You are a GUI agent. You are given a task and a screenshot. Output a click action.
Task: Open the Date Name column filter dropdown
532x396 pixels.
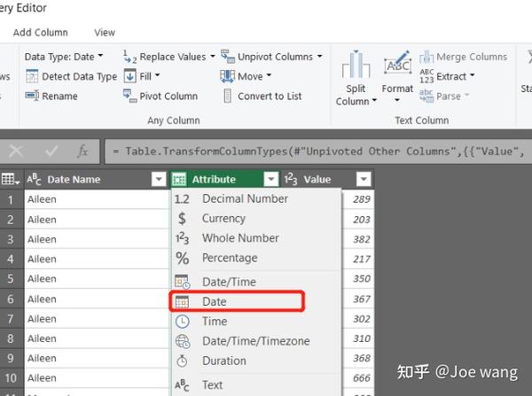click(x=159, y=179)
